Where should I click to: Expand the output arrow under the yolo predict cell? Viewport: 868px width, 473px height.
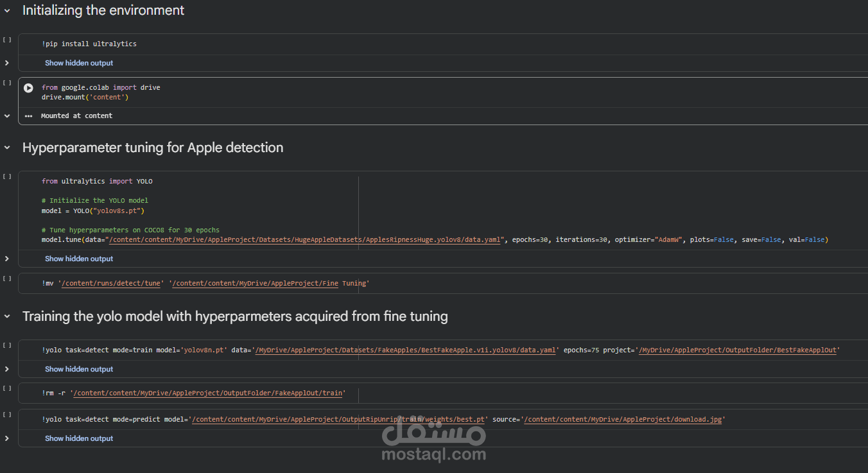pyautogui.click(x=7, y=438)
